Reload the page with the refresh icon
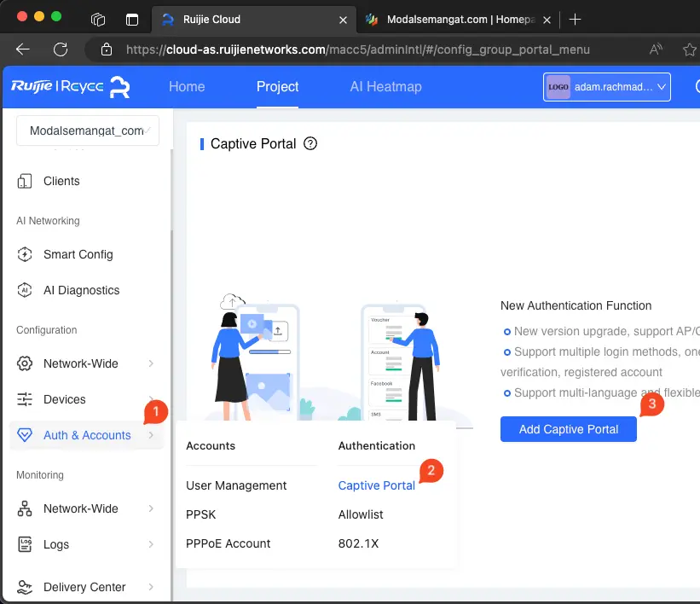The height and width of the screenshot is (604, 700). (61, 49)
